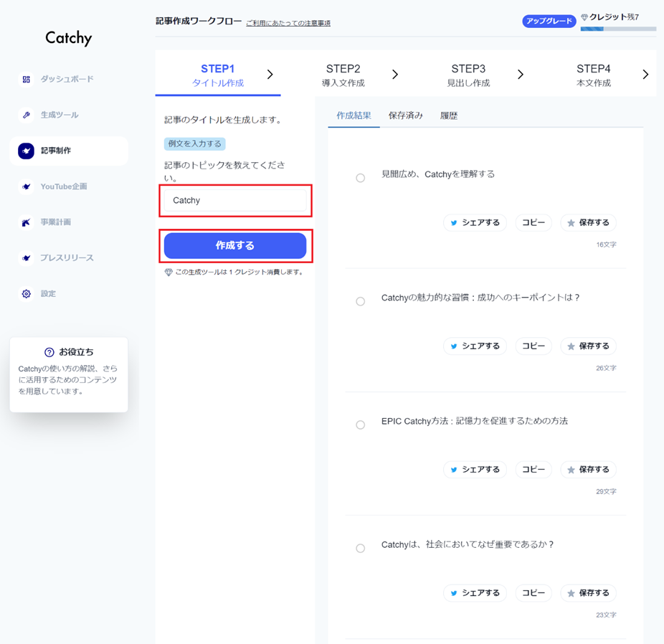The width and height of the screenshot is (664, 644).
Task: Select radio button for 見聞広め、Catchyを理解する
Action: (361, 178)
